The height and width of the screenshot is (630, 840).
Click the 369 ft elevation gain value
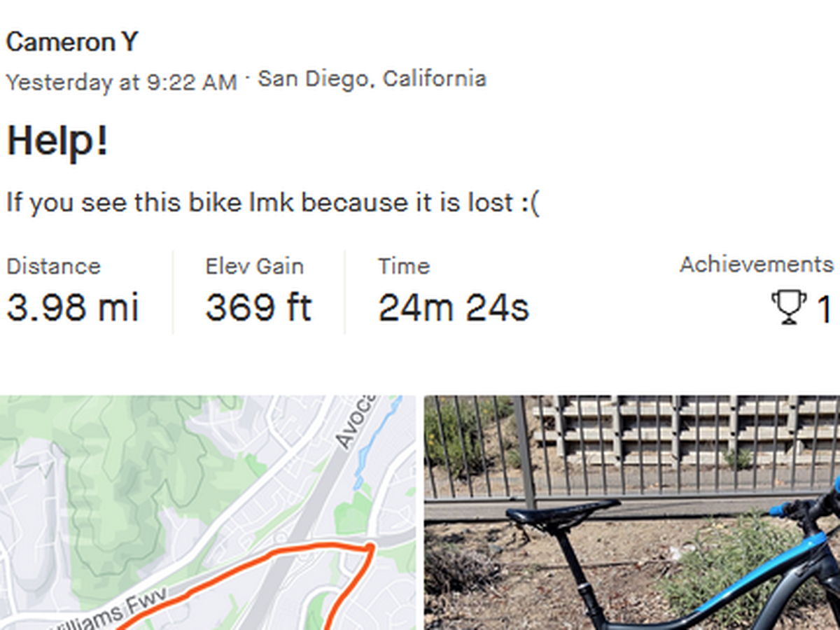[x=258, y=307]
